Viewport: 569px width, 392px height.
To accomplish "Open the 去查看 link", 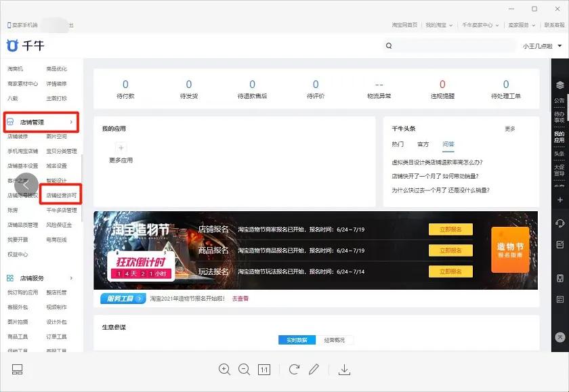I will pyautogui.click(x=240, y=298).
